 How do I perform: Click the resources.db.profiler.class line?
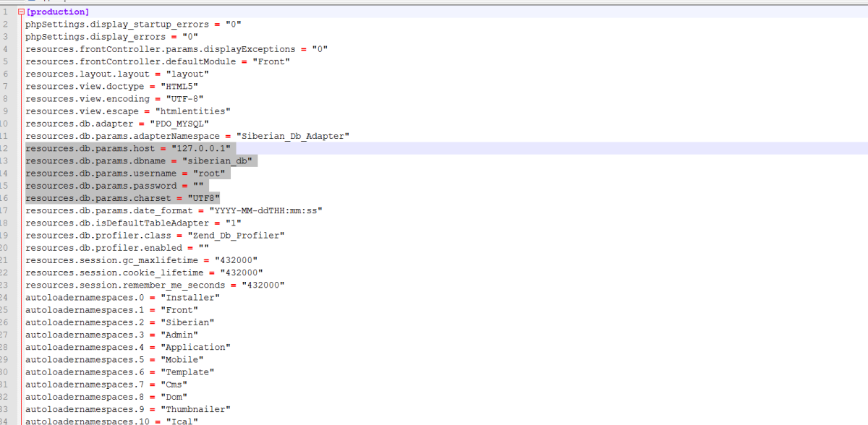click(x=155, y=235)
